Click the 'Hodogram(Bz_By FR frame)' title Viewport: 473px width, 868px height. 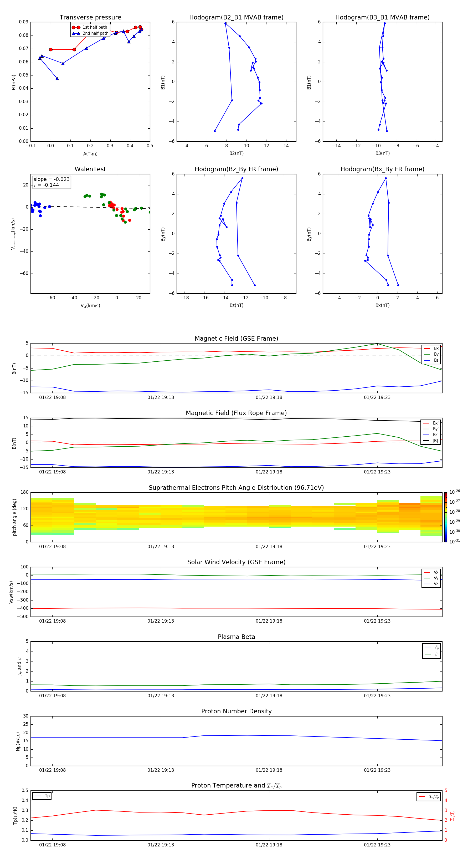236,169
